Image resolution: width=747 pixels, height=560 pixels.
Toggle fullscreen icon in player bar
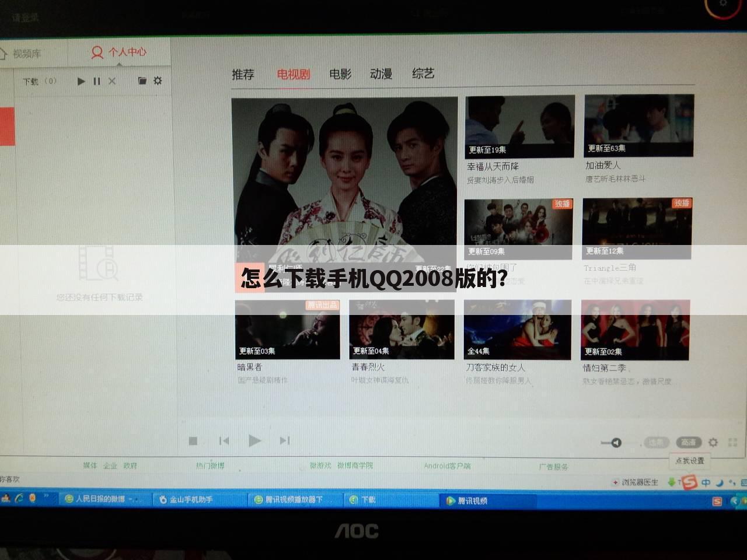point(732,443)
